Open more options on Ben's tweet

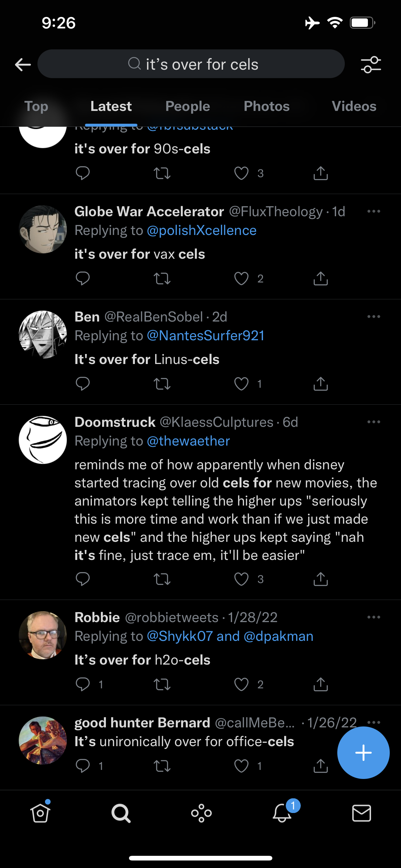pos(374,317)
